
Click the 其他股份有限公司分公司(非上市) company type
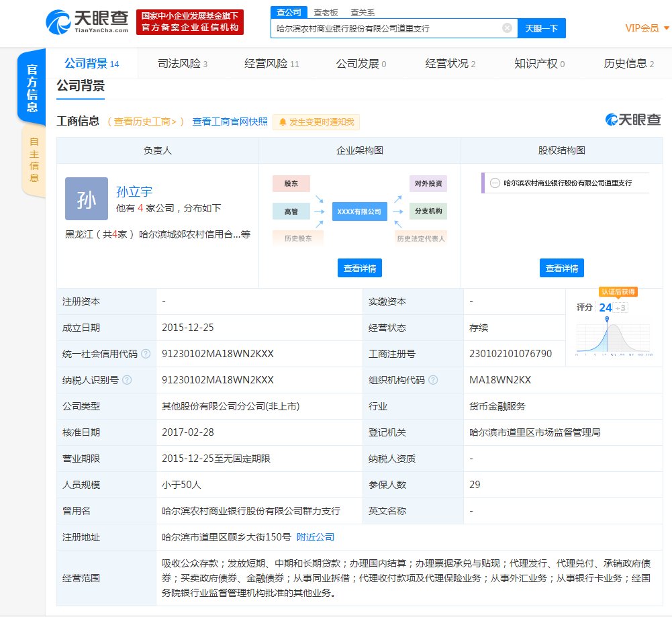coord(230,406)
